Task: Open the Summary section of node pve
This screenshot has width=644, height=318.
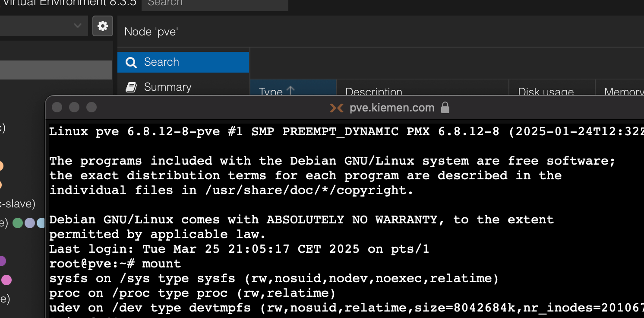Action: [167, 87]
